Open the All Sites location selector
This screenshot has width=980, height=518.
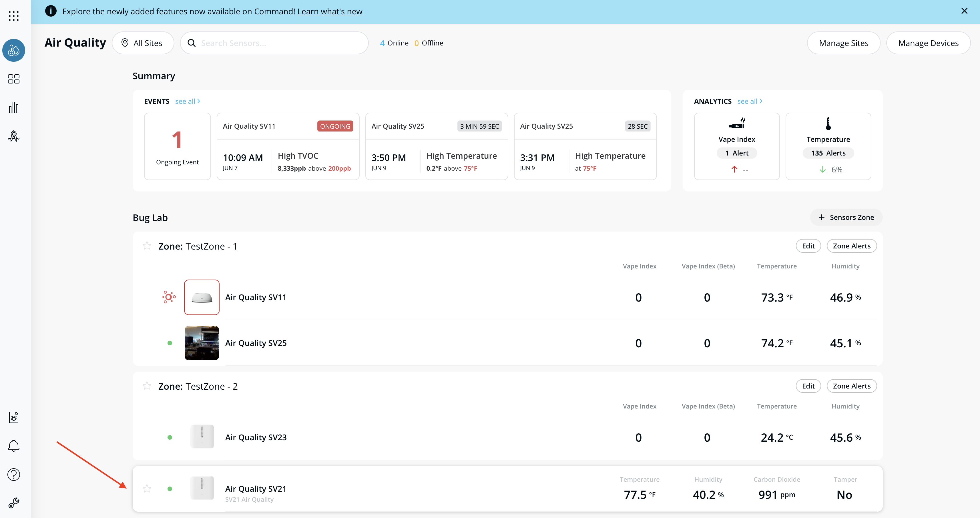click(143, 43)
